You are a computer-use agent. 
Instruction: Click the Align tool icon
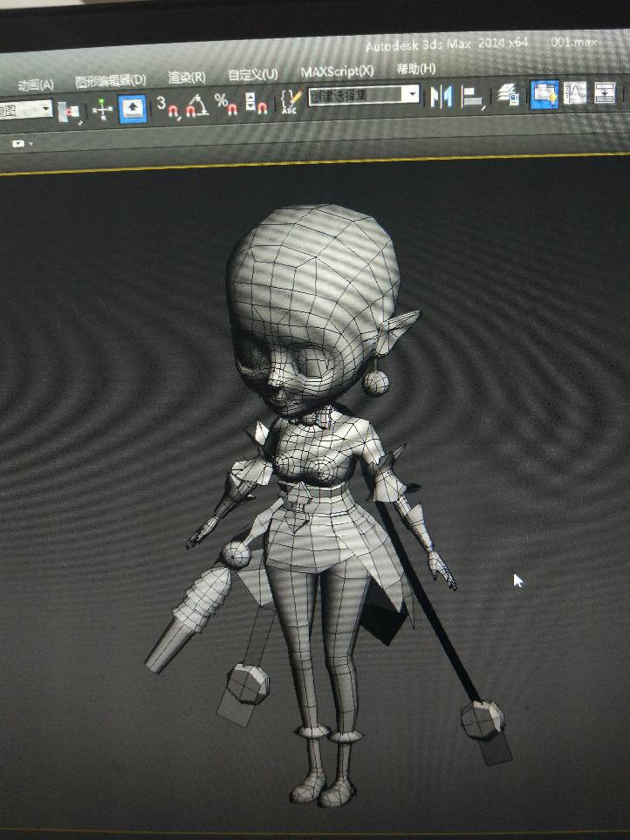coord(473,97)
